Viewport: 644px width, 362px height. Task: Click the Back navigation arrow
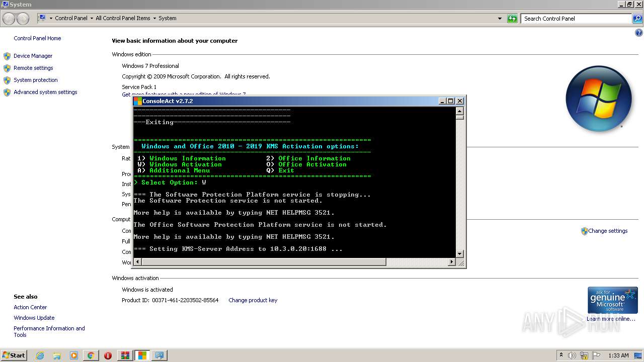[x=9, y=19]
